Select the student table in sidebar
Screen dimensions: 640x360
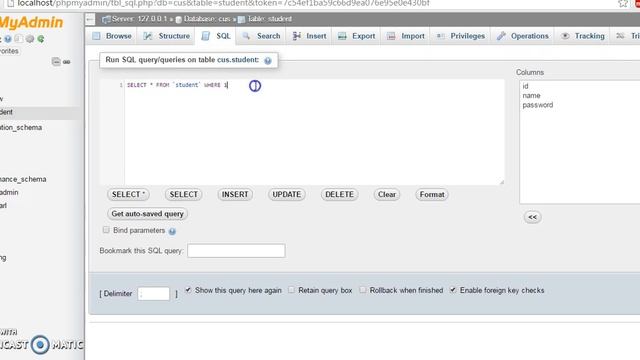[x=7, y=112]
